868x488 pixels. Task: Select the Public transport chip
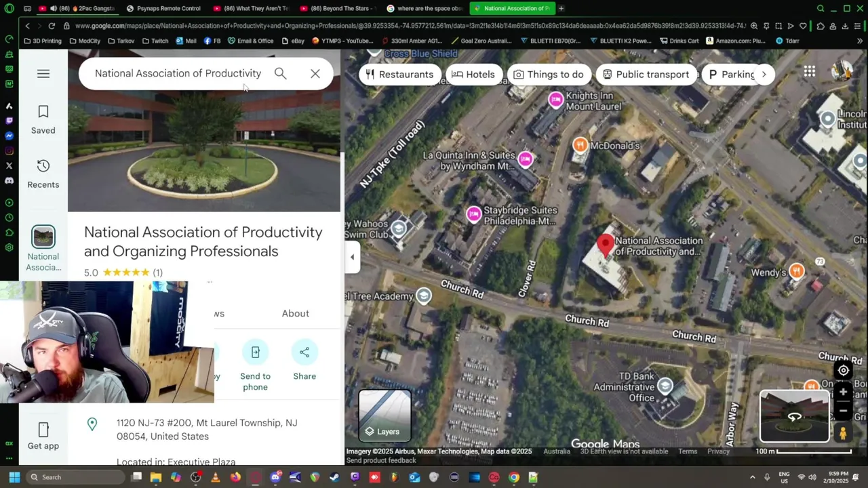[x=646, y=75]
